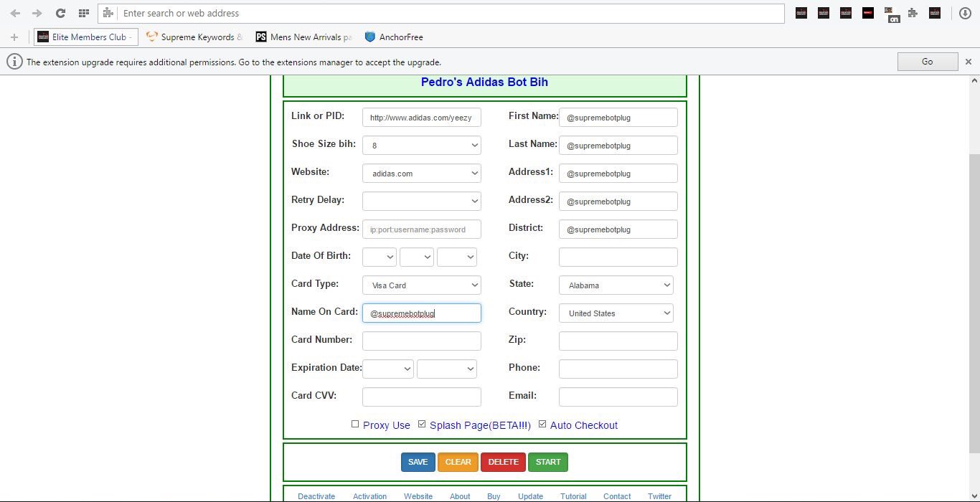Open the Twitter link
The height and width of the screenshot is (502, 980).
pos(660,496)
